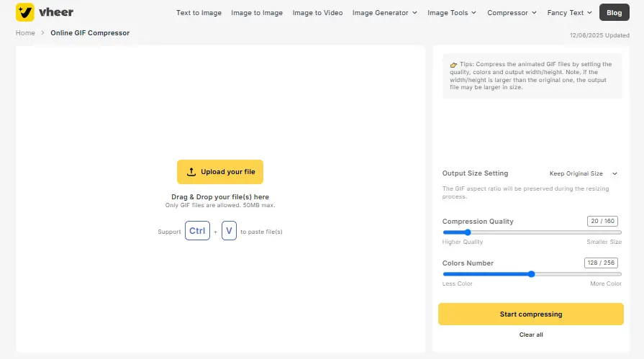Open Keep Original Size dropdown
644x359 pixels.
pyautogui.click(x=584, y=173)
